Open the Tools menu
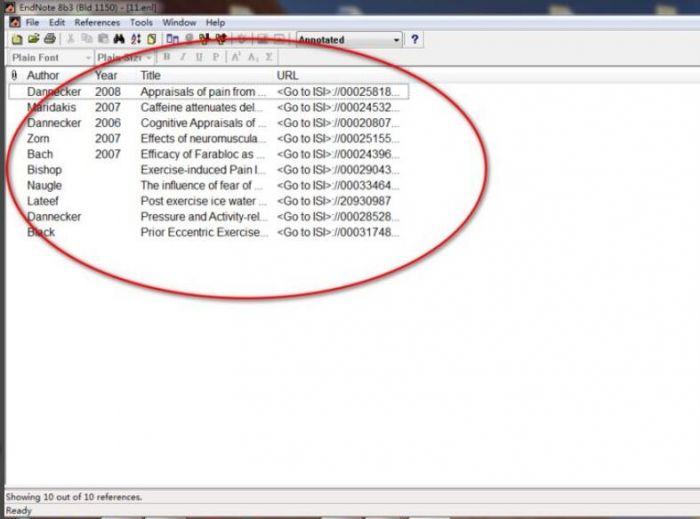 (141, 22)
